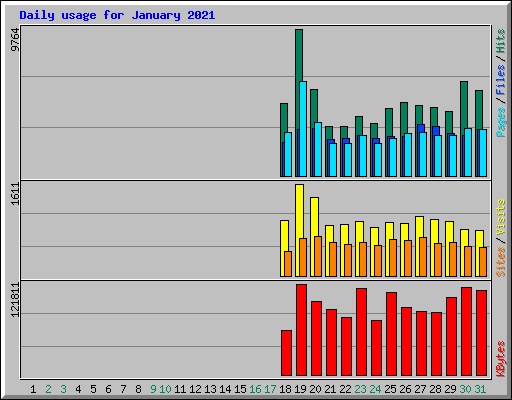Screen dimensions: 512x400
Task: Click the Hits legend label
Action: pyautogui.click(x=500, y=41)
